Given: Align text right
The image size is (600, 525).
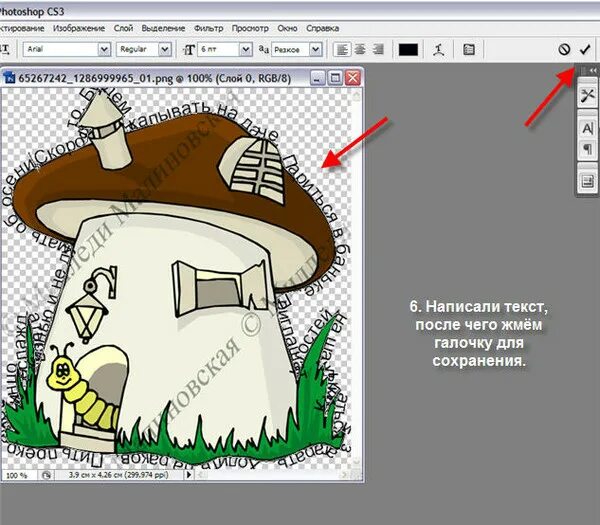Looking at the screenshot, I should pos(378,49).
